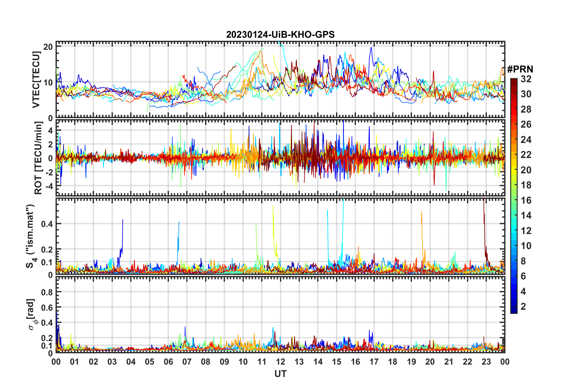This screenshot has height=392, width=561.
Task: Click the plot title 20230124-UiB-KHO-GPS
Action: [280, 34]
